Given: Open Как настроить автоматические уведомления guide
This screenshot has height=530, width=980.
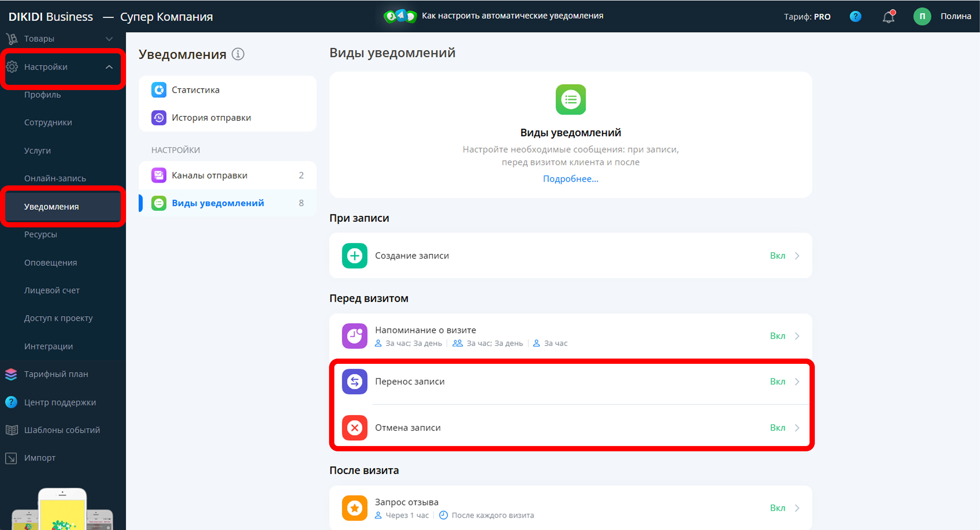Looking at the screenshot, I should 512,16.
